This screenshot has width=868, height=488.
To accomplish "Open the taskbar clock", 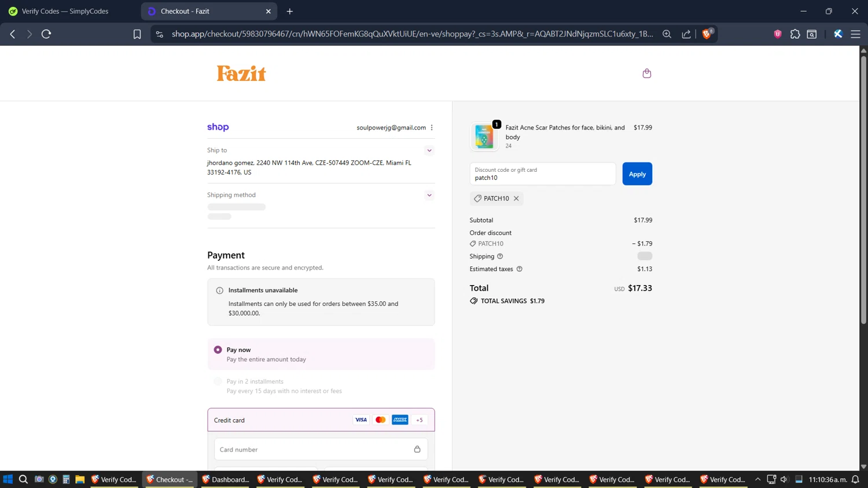I will (x=827, y=479).
